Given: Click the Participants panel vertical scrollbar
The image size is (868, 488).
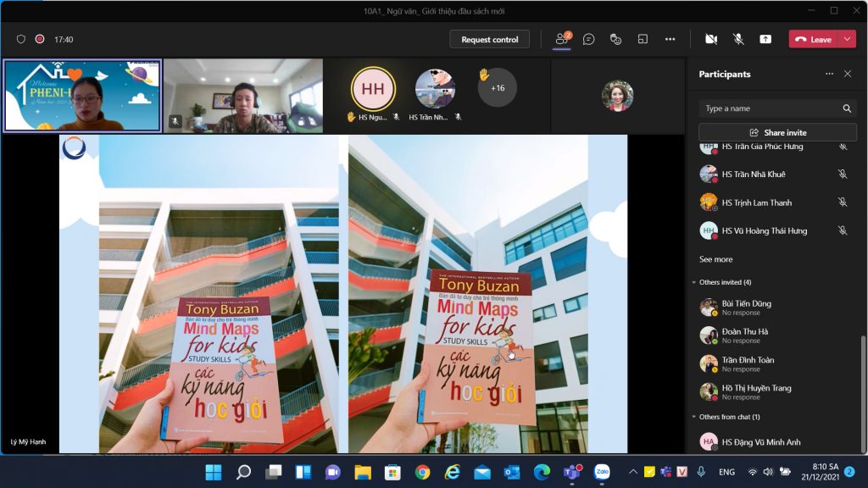Looking at the screenshot, I should (864, 394).
